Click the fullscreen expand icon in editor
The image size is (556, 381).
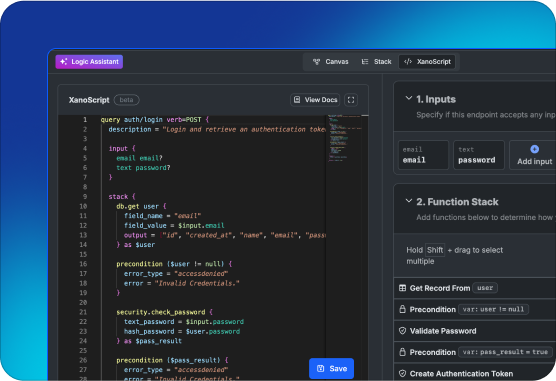tap(351, 100)
